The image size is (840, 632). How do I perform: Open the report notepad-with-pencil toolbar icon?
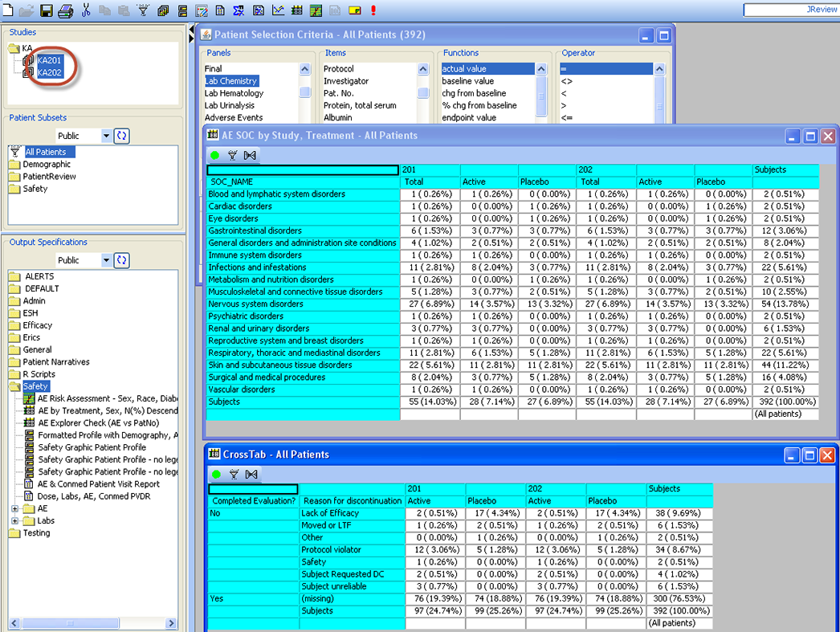(202, 10)
